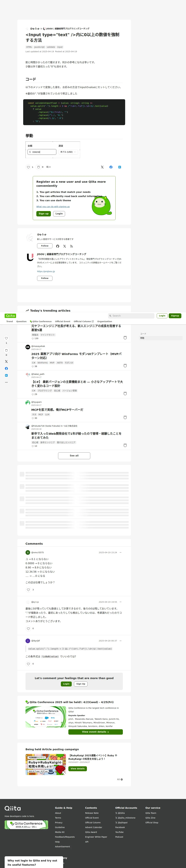
Task: Click the View event details button
Action: (x=95, y=732)
